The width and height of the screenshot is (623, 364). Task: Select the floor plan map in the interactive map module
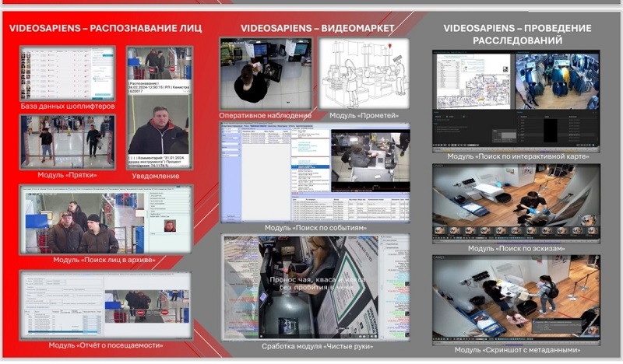tap(473, 82)
